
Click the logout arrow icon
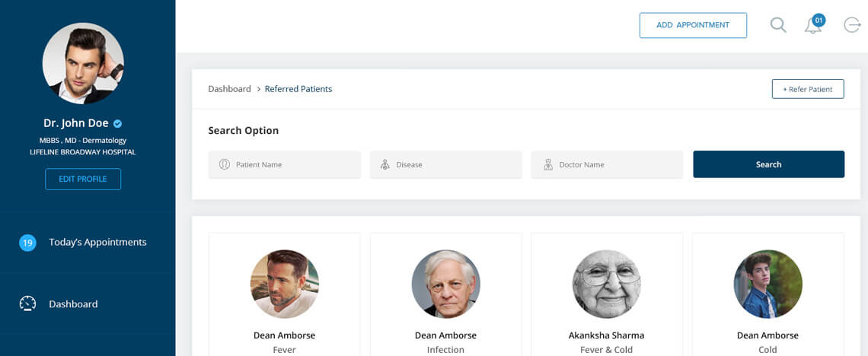[852, 25]
